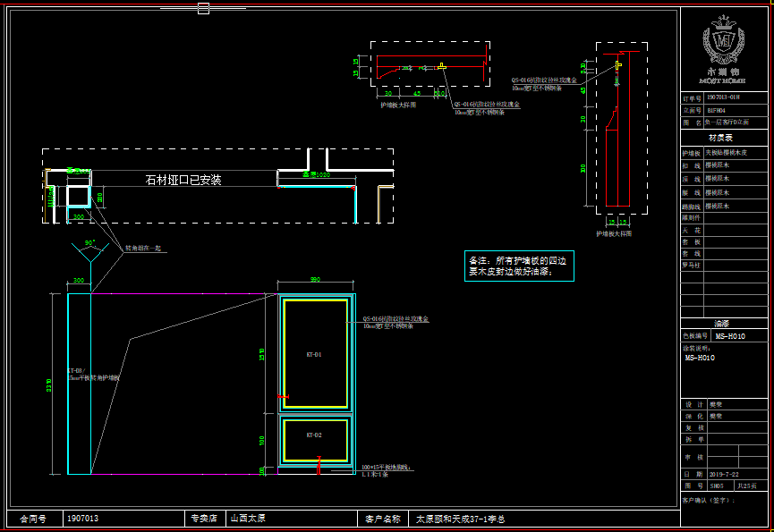This screenshot has height=532, width=774.
Task: Click the date value 2019-7-22
Action: [x=723, y=474]
